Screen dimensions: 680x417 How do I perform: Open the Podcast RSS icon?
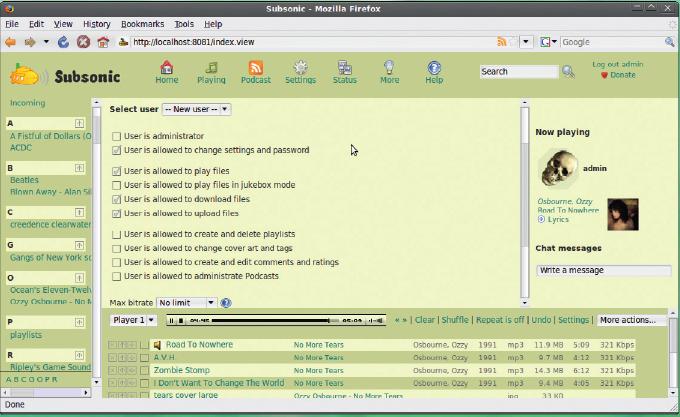(x=255, y=68)
